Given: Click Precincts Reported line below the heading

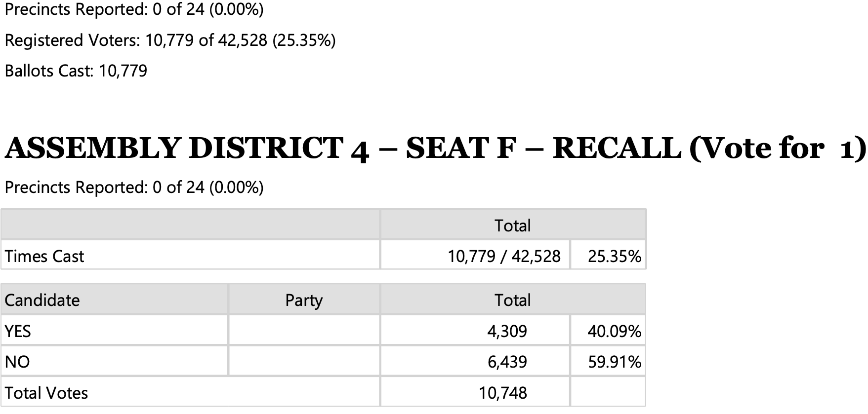Looking at the screenshot, I should coord(134,187).
